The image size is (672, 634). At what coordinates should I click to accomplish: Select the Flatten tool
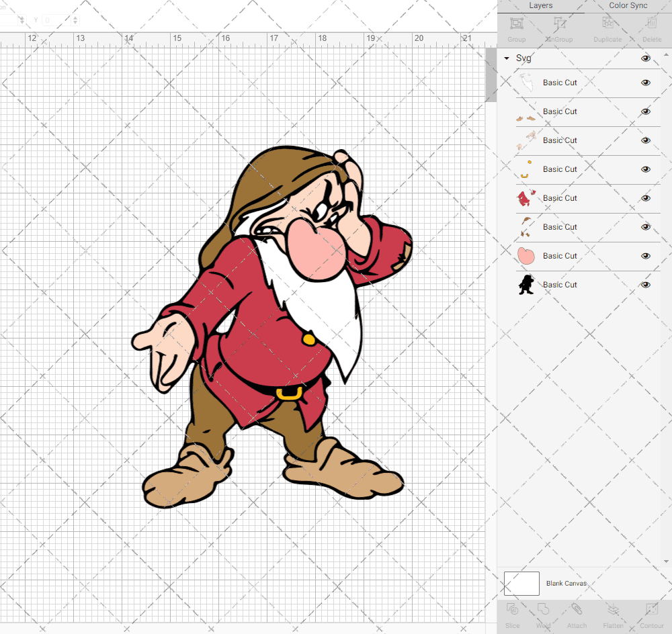(613, 609)
